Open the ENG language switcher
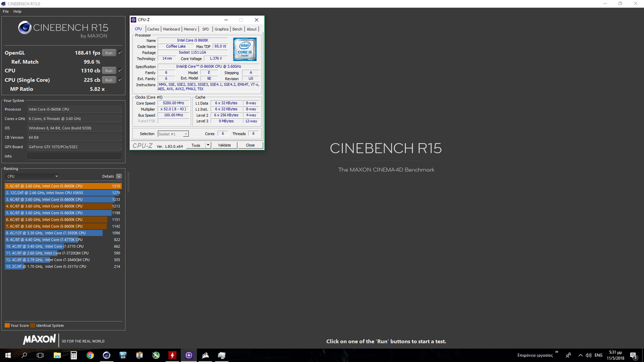This screenshot has width=644, height=362. (599, 355)
